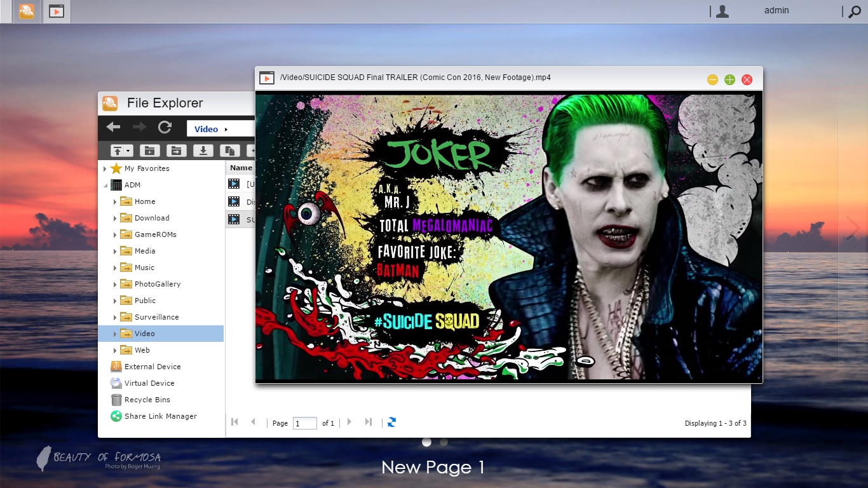Click the Download toolbar icon
868x488 pixels.
[x=203, y=151]
